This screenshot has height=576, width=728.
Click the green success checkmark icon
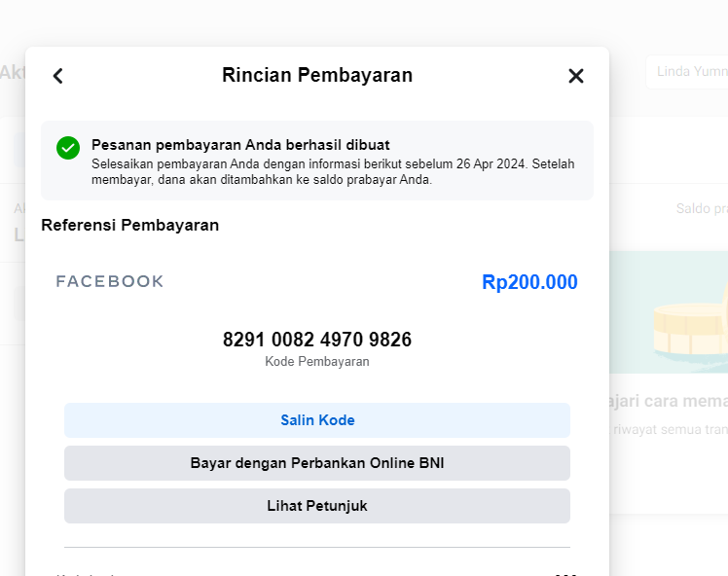pos(68,148)
